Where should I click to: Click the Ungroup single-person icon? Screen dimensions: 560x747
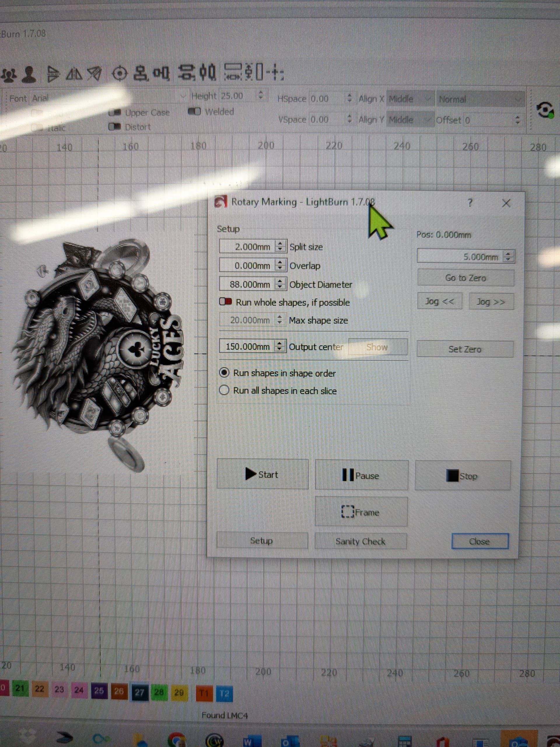[29, 75]
